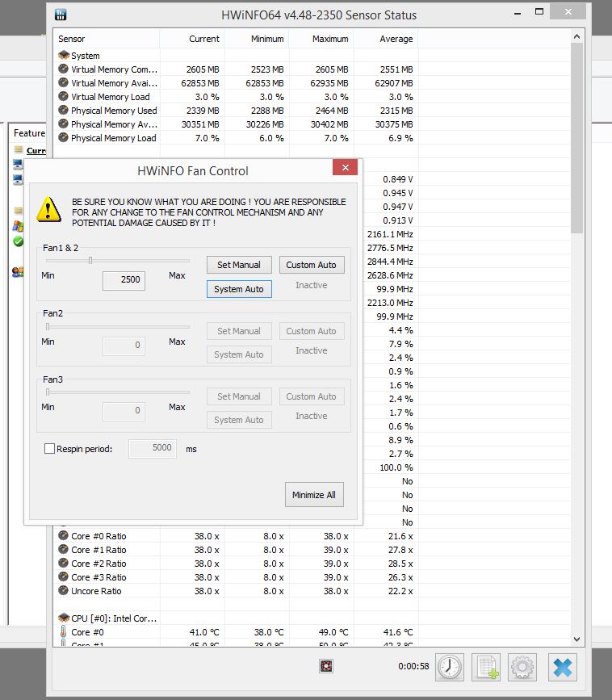Viewport: 612px width, 700px height.
Task: Click the Fan3 speed slider thumb
Action: 48,392
